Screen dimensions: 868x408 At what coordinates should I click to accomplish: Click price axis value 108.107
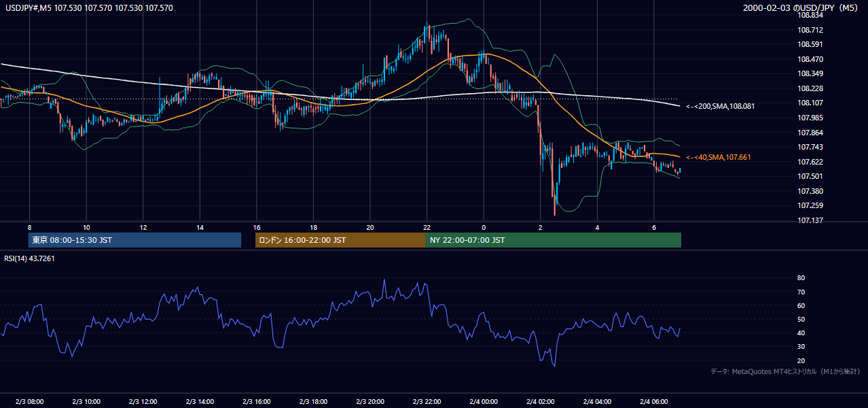pyautogui.click(x=810, y=103)
